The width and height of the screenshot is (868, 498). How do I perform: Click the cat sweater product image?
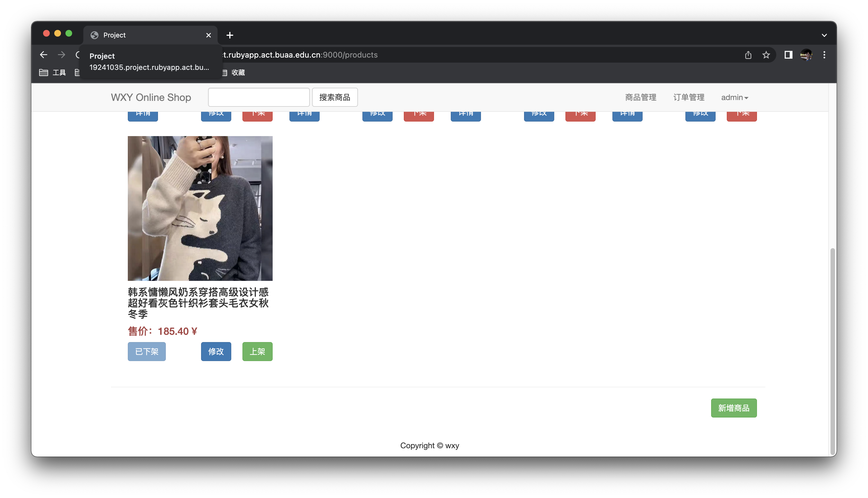(x=200, y=208)
